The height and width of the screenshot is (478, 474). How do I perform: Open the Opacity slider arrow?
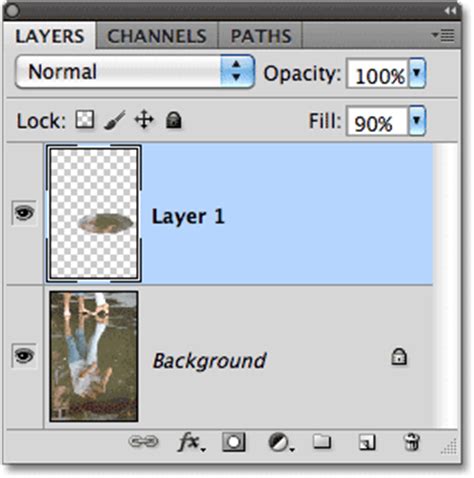click(417, 73)
